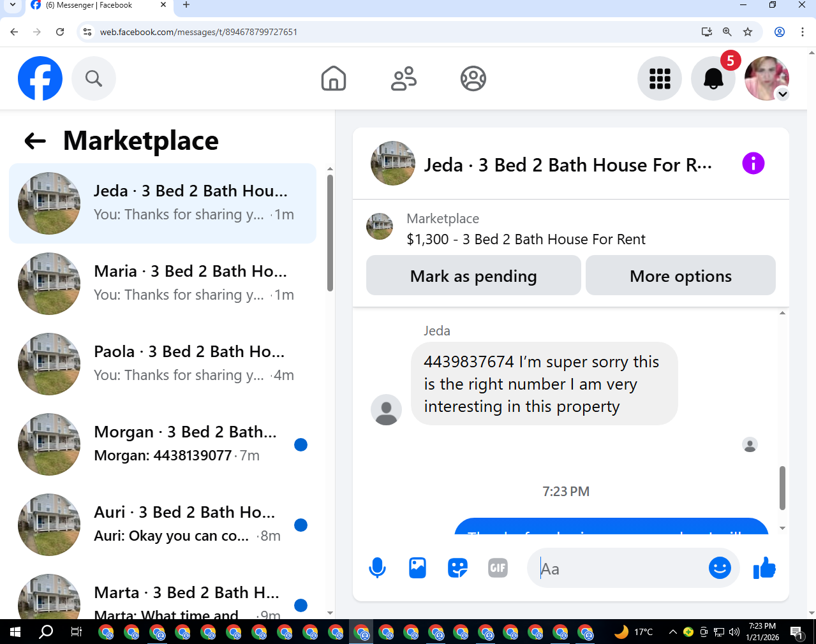Open account profile picture menu
This screenshot has height=644, width=816.
pos(767,78)
